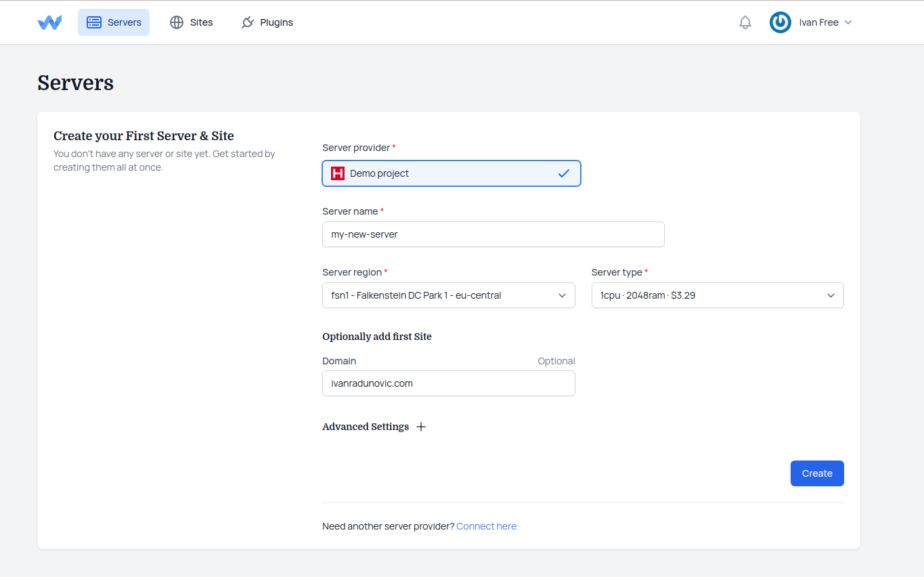Click into the Domain text field
The width and height of the screenshot is (924, 577).
pyautogui.click(x=448, y=383)
